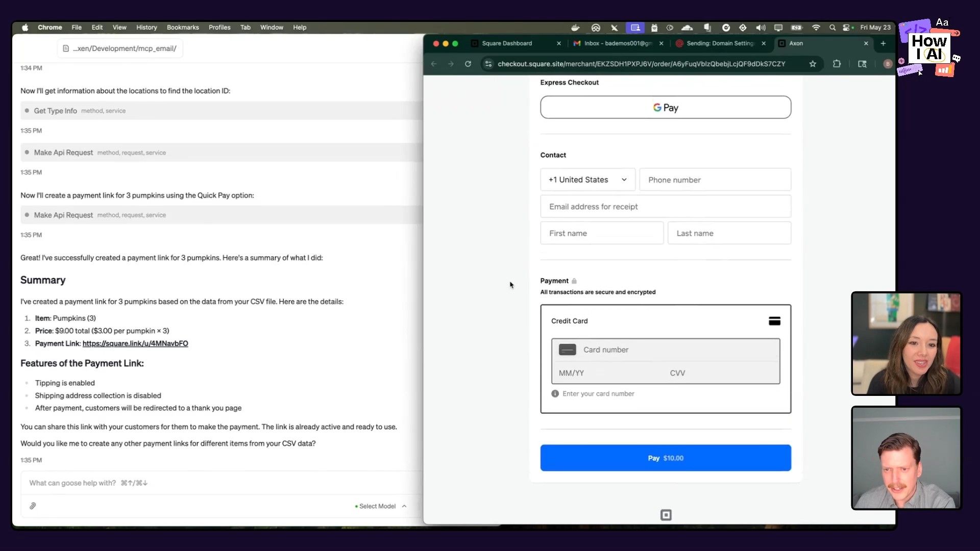
Task: Select the Axon tab
Action: click(823, 43)
